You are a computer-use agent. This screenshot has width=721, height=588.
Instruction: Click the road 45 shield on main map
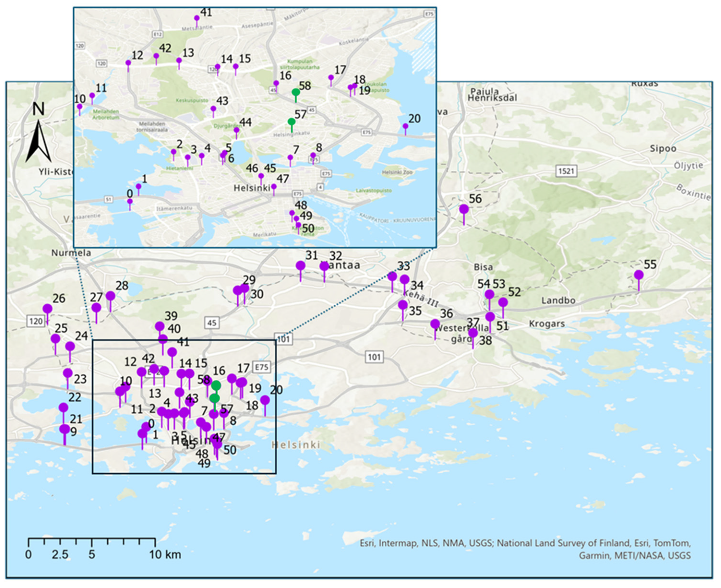(x=212, y=323)
